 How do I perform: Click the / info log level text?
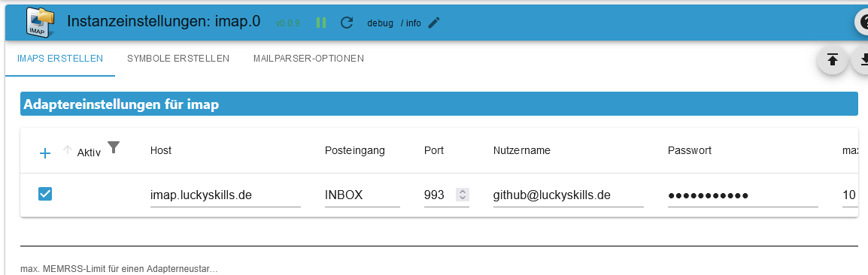coord(411,23)
